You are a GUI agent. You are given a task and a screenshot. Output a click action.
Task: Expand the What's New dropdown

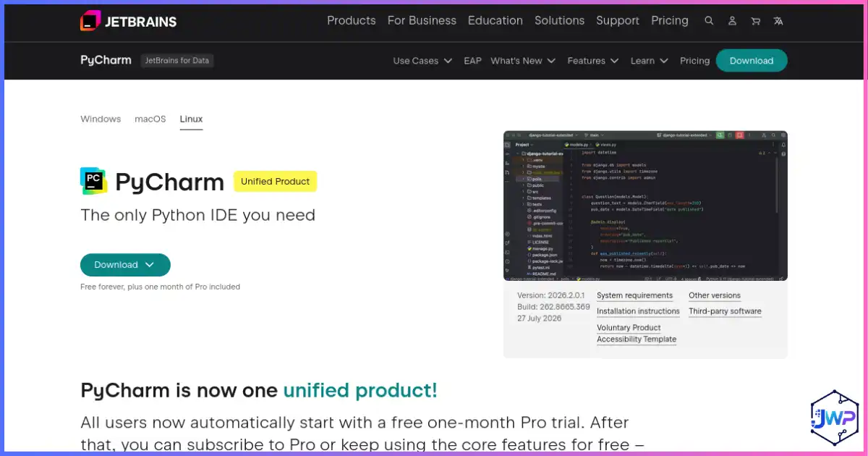(x=523, y=61)
